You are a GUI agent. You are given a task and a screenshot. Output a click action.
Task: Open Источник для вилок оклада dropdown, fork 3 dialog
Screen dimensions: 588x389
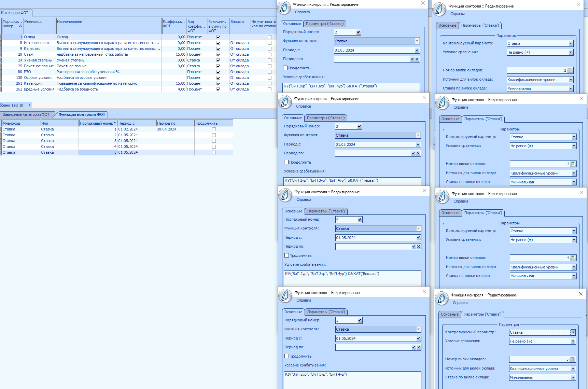click(x=574, y=173)
